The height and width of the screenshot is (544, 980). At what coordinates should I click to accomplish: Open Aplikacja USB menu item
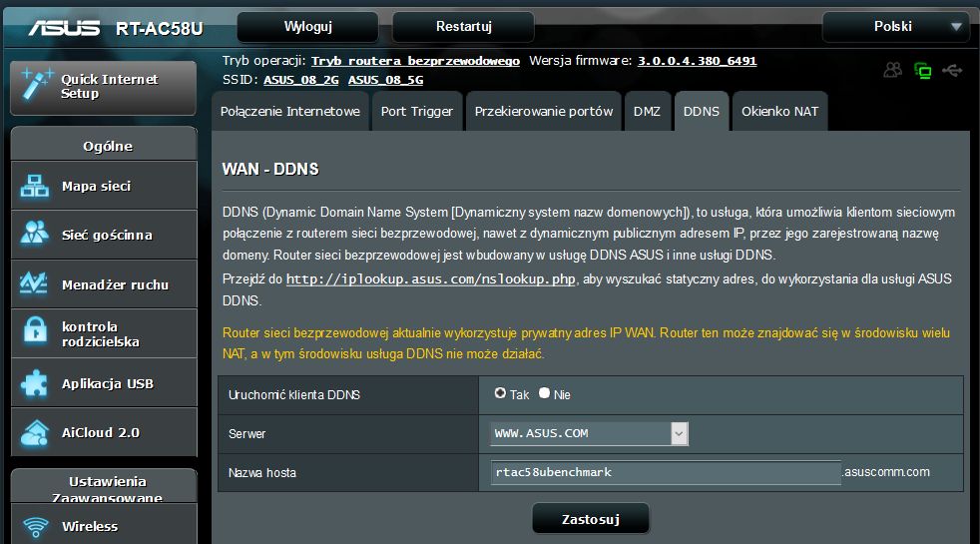tap(104, 383)
